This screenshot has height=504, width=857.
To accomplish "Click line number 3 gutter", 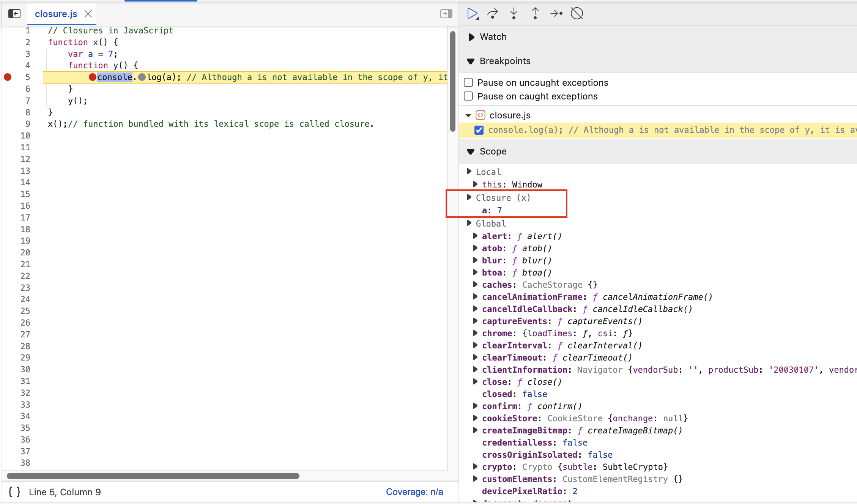I will click(28, 54).
